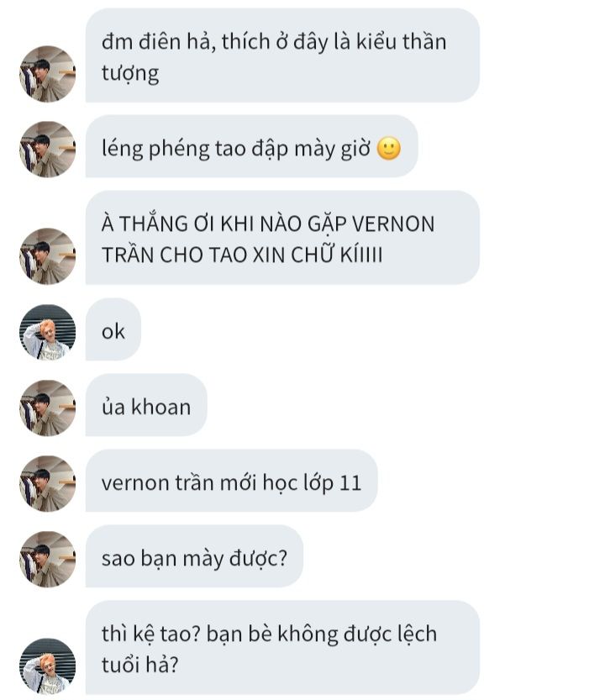Tap orange-haired avatar beside 'thì kệ tao?' message
This screenshot has width=605, height=700.
coord(47,666)
